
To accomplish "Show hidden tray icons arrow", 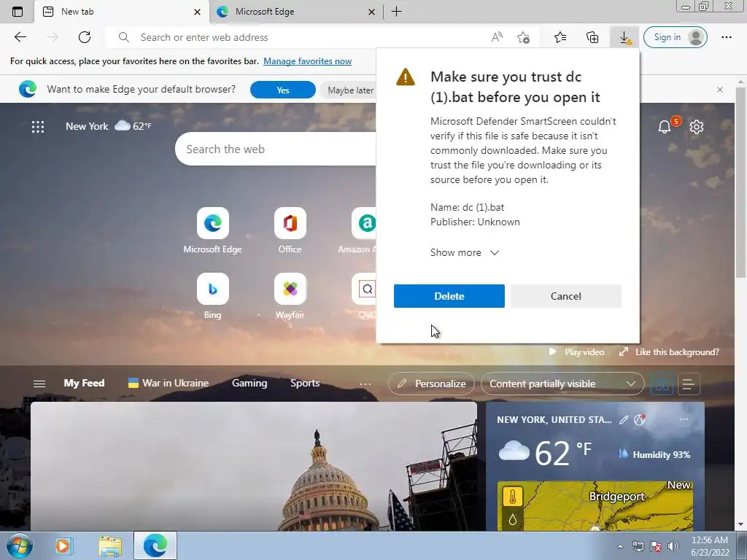I will [620, 546].
